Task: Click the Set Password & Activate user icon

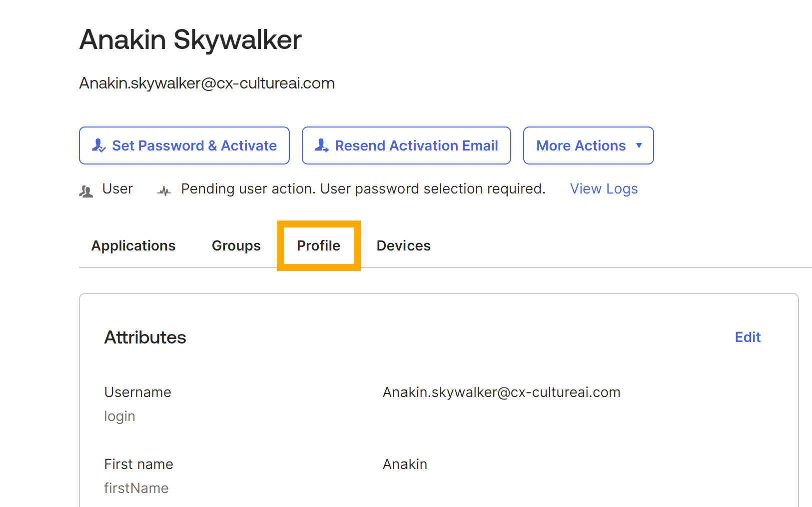Action: 99,145
